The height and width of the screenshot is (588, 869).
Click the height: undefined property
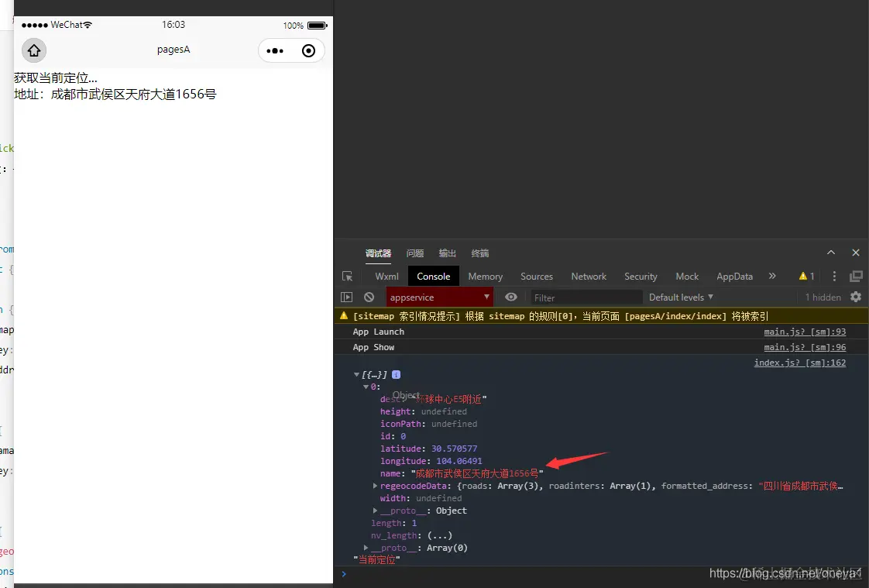(424, 411)
